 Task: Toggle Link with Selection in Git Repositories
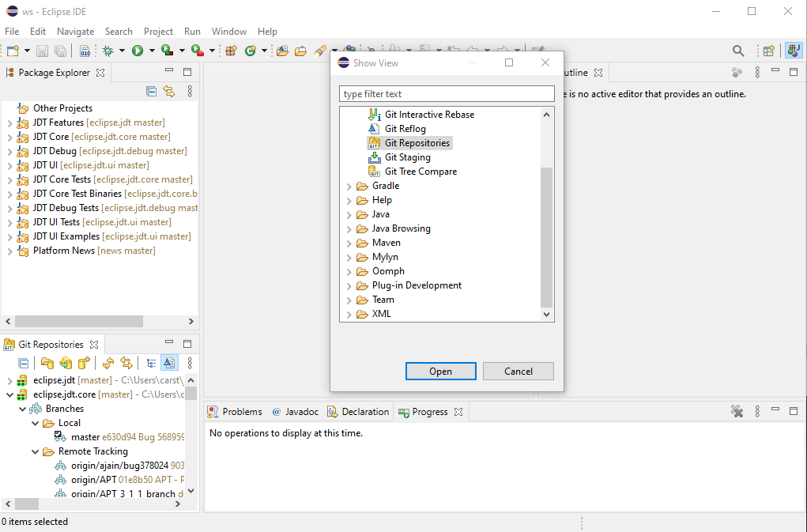pos(126,364)
